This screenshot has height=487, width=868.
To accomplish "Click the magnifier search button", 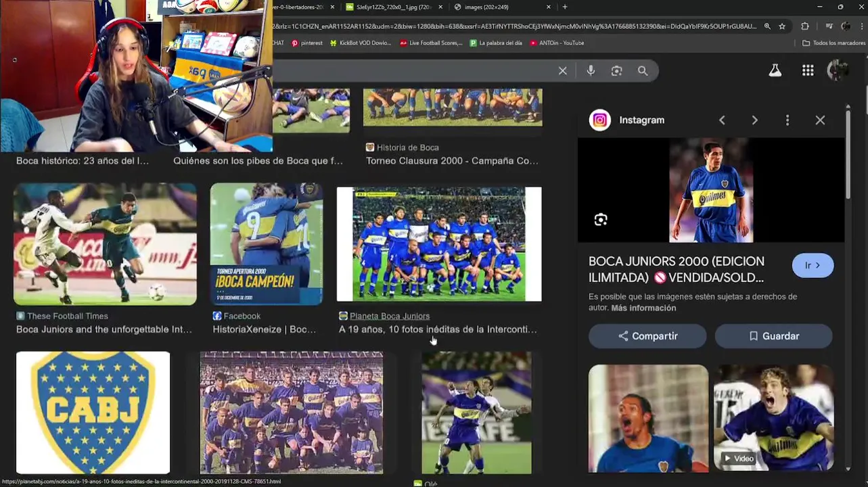I will (642, 70).
